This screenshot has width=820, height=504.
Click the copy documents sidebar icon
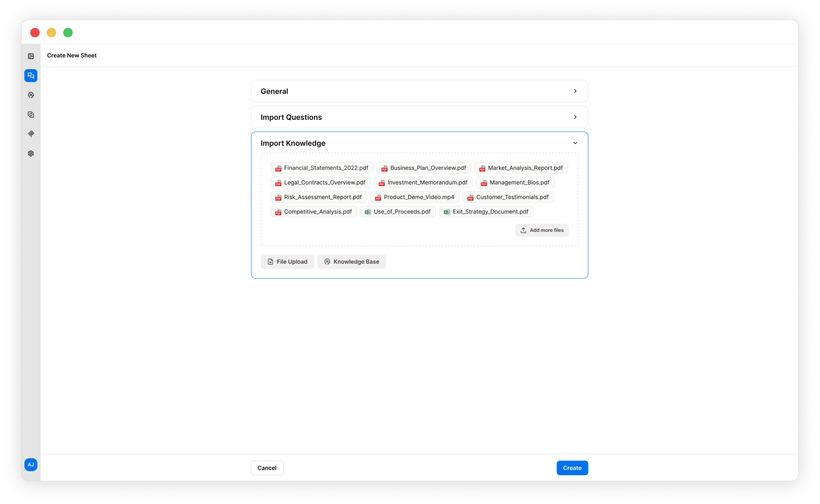[x=31, y=114]
